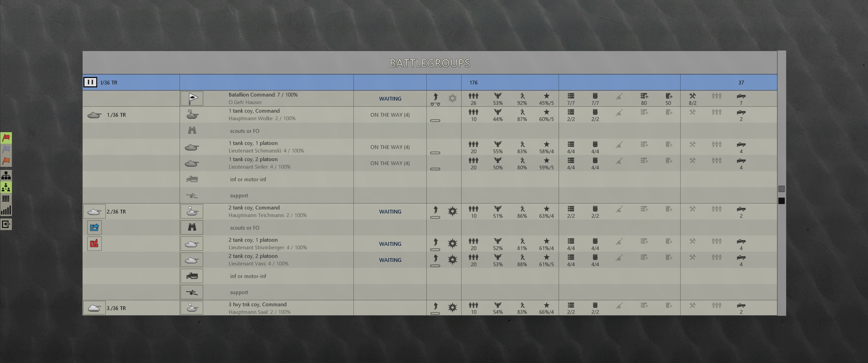Expand the 1./36 TR company group
This screenshot has width=868, height=363.
94,114
